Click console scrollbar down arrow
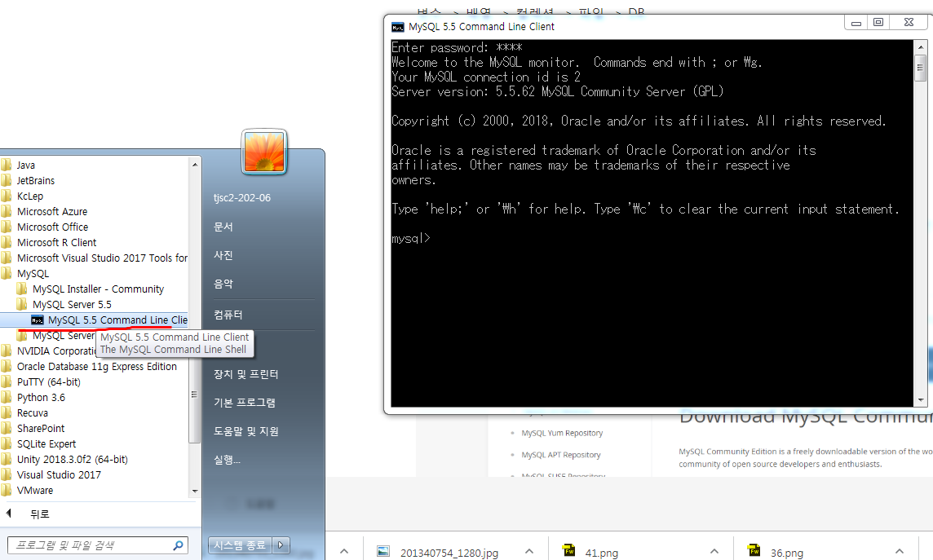933x560 pixels. [x=921, y=400]
